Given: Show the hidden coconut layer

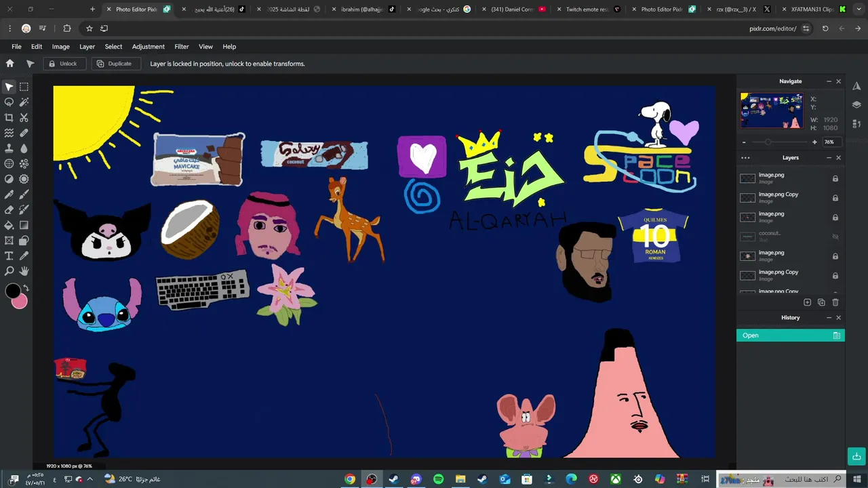Looking at the screenshot, I should (835, 237).
